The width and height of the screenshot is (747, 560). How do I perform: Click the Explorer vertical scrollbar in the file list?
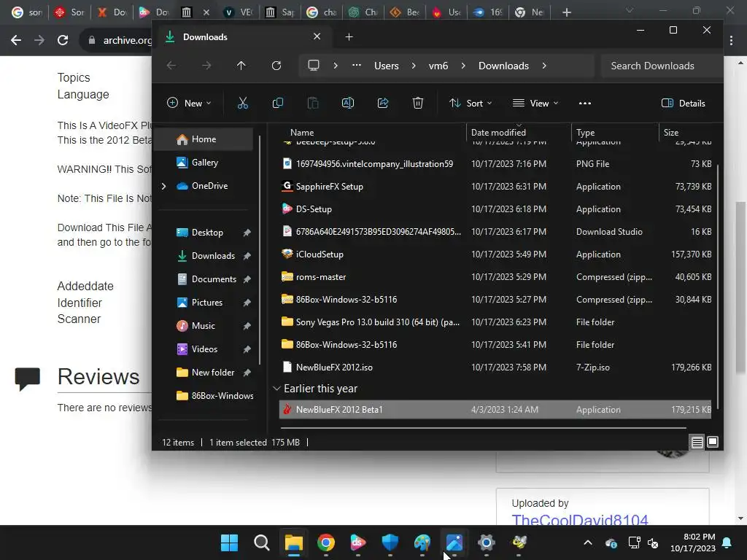[x=718, y=286]
